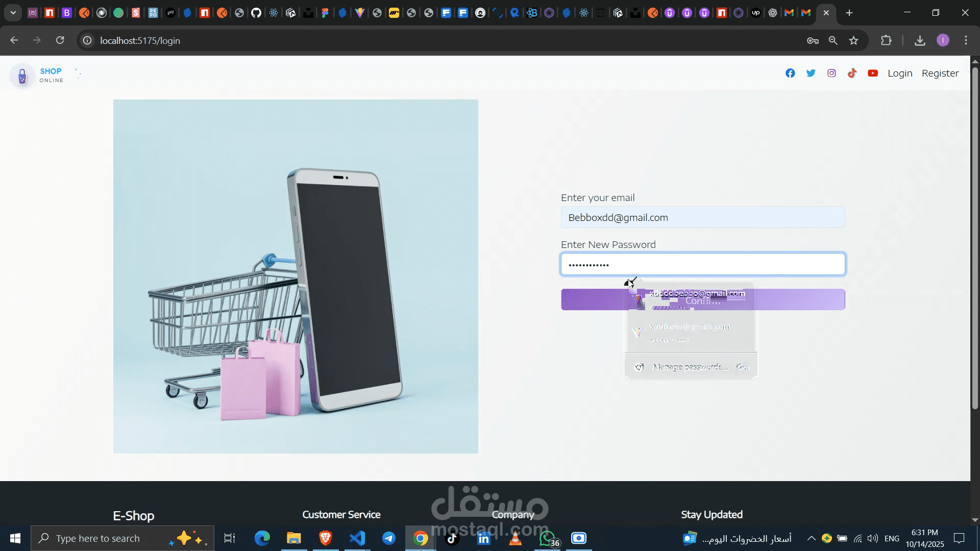Screen dimensions: 980x551
Task: Open the password manager key icon
Action: pos(813,41)
